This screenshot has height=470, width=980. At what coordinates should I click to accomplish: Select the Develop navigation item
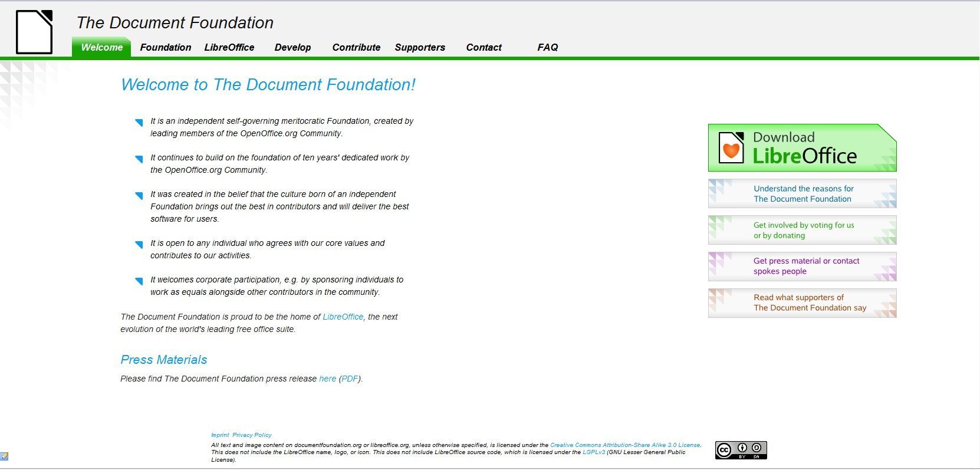pyautogui.click(x=292, y=47)
